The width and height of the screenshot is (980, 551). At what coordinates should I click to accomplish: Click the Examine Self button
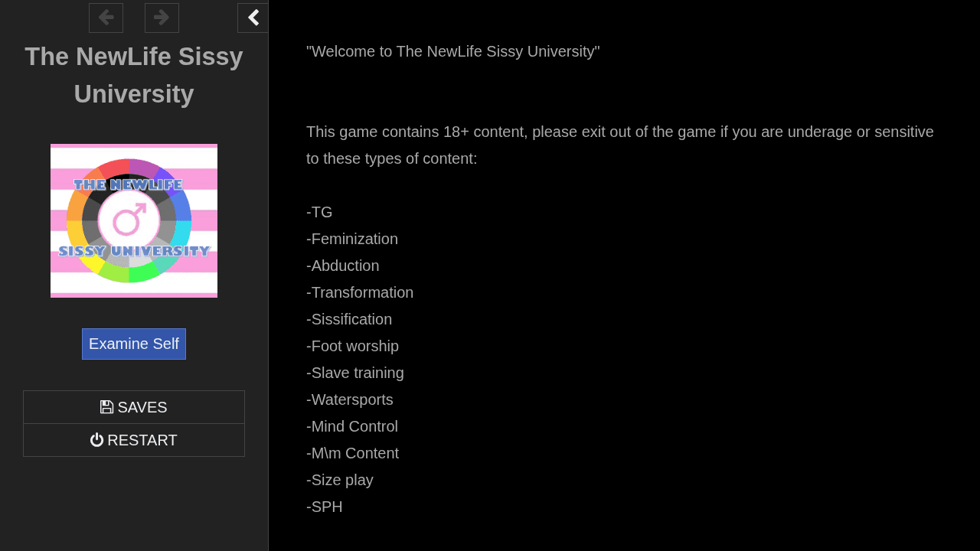(134, 344)
